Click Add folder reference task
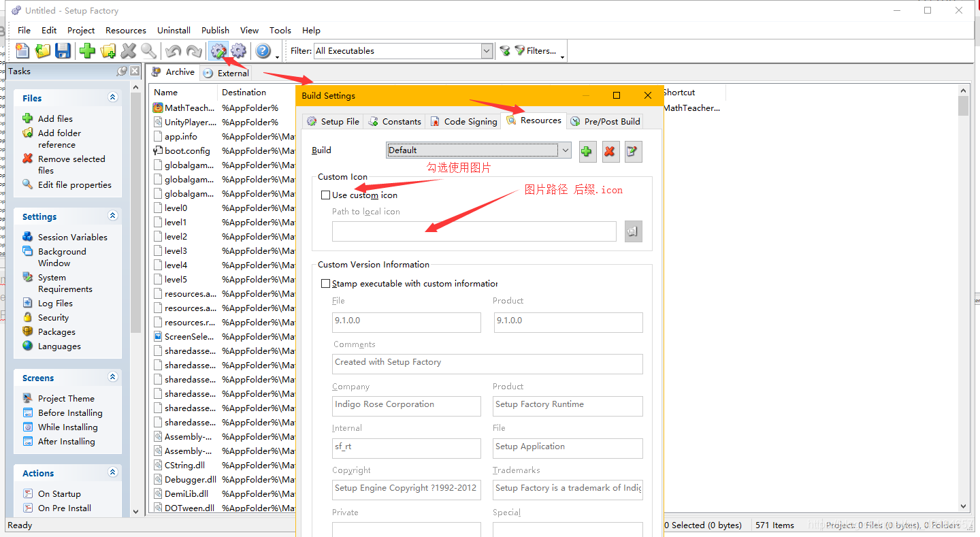The height and width of the screenshot is (537, 980). (x=59, y=139)
